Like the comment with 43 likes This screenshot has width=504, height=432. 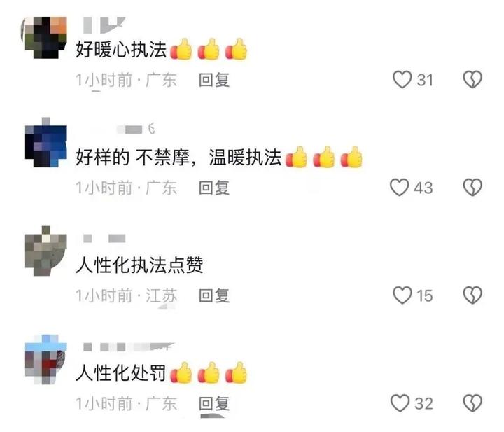coord(400,188)
